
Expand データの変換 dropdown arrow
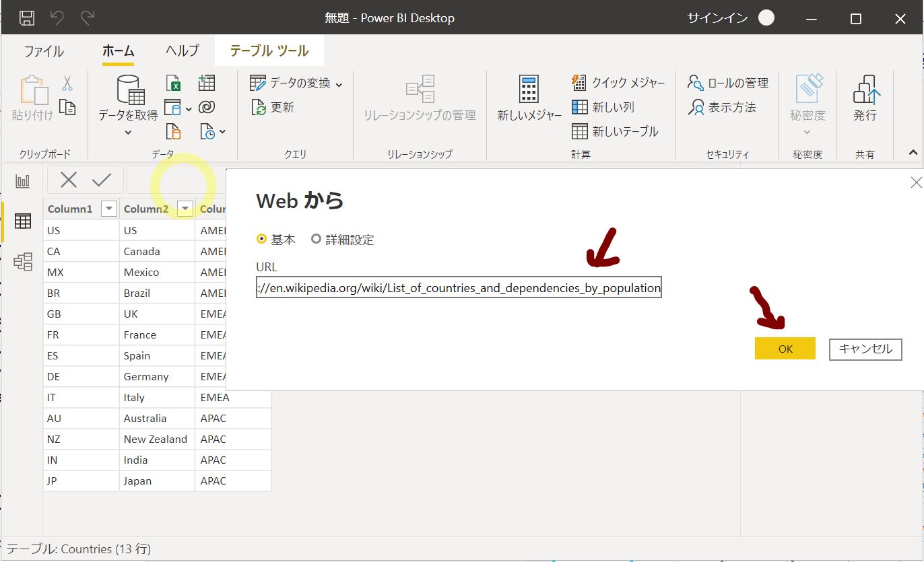(339, 85)
